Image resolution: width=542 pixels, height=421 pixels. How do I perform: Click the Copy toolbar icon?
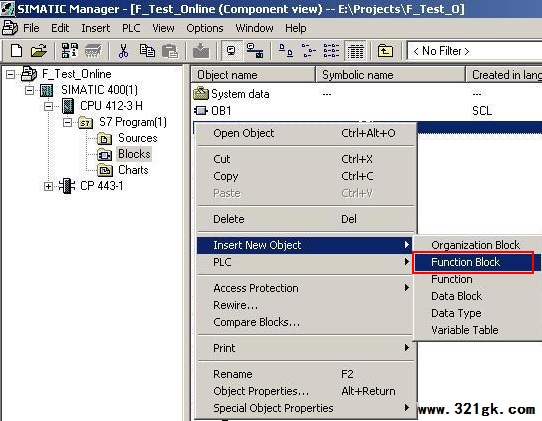tap(147, 51)
